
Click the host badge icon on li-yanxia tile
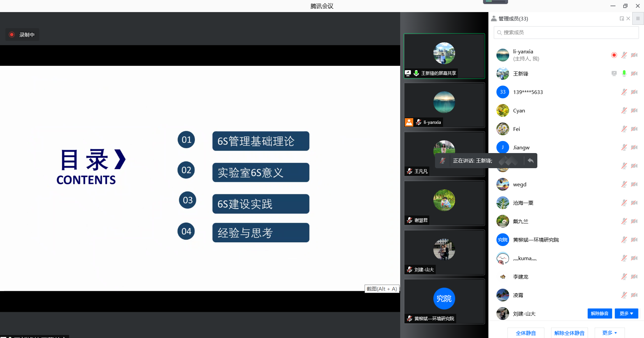coord(409,122)
